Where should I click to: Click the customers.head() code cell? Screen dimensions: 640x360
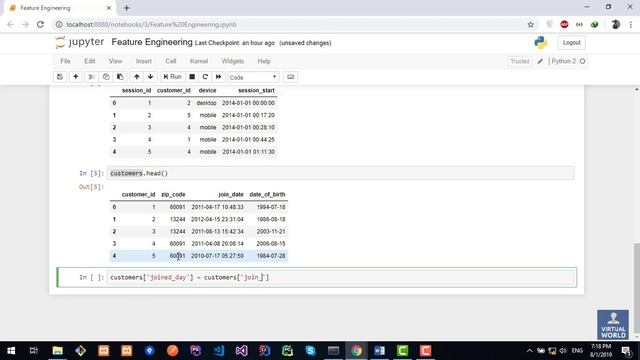click(340, 173)
